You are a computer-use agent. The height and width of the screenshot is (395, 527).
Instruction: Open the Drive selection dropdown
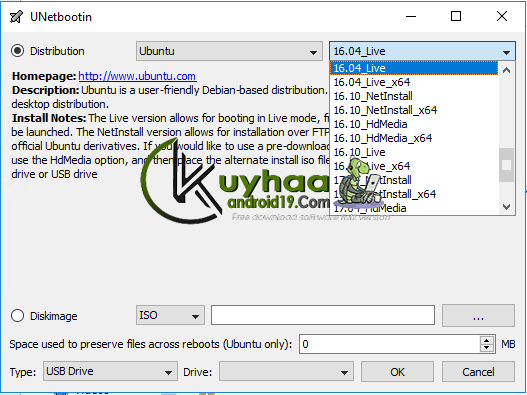(x=286, y=371)
